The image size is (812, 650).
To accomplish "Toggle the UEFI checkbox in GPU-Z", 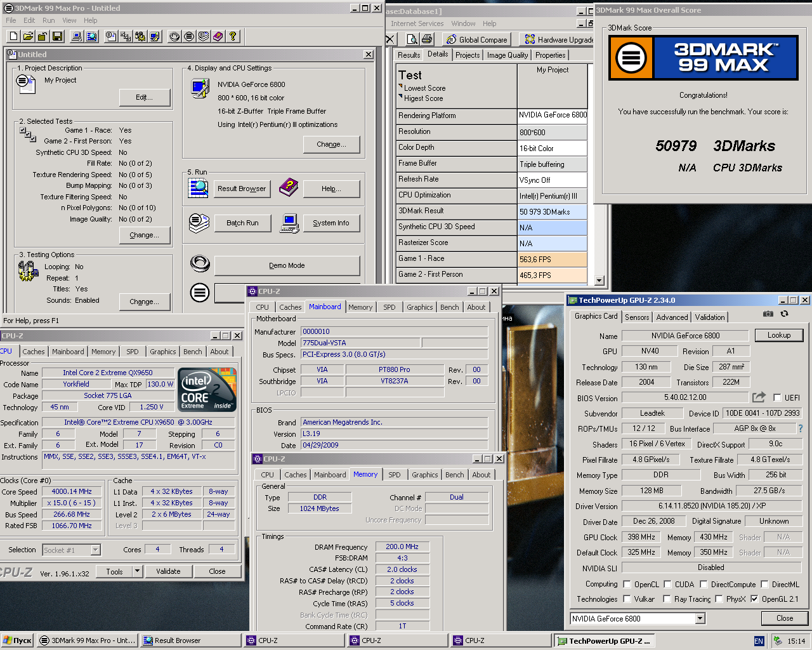I will coord(777,398).
